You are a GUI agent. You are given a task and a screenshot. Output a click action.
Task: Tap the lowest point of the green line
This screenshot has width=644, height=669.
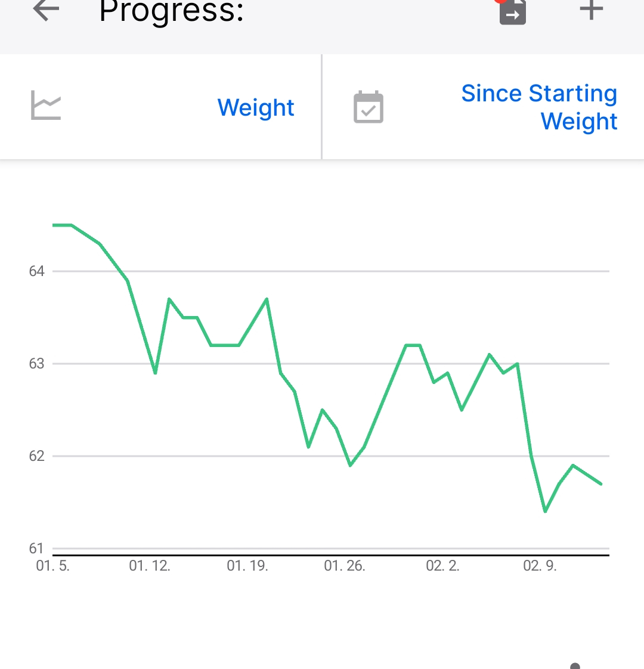[x=545, y=511]
